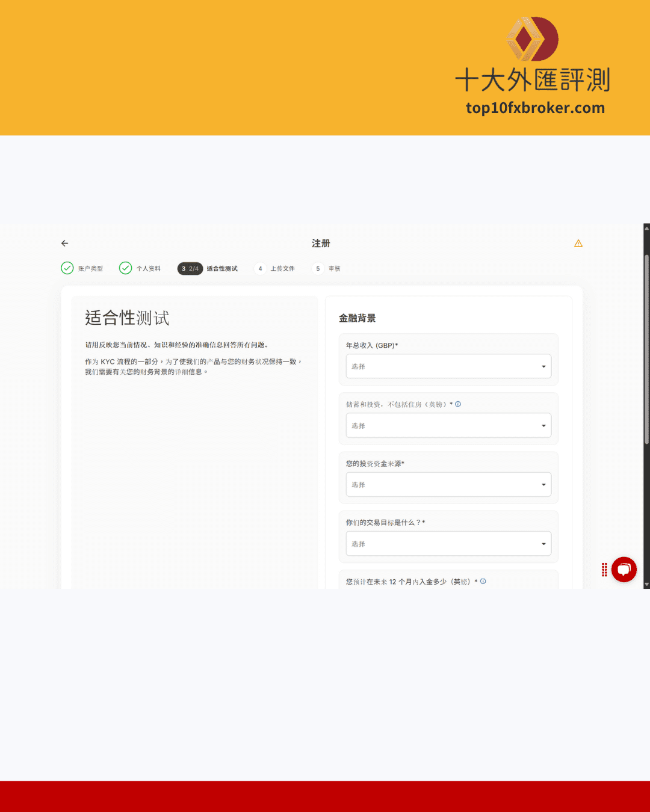The image size is (650, 812).
Task: Click the scrollbar down arrow
Action: click(x=647, y=584)
